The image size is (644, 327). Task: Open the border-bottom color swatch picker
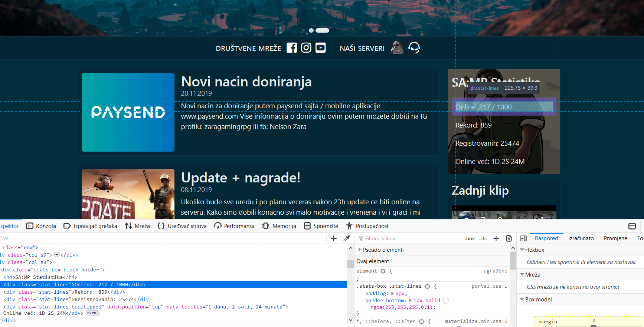tap(446, 301)
